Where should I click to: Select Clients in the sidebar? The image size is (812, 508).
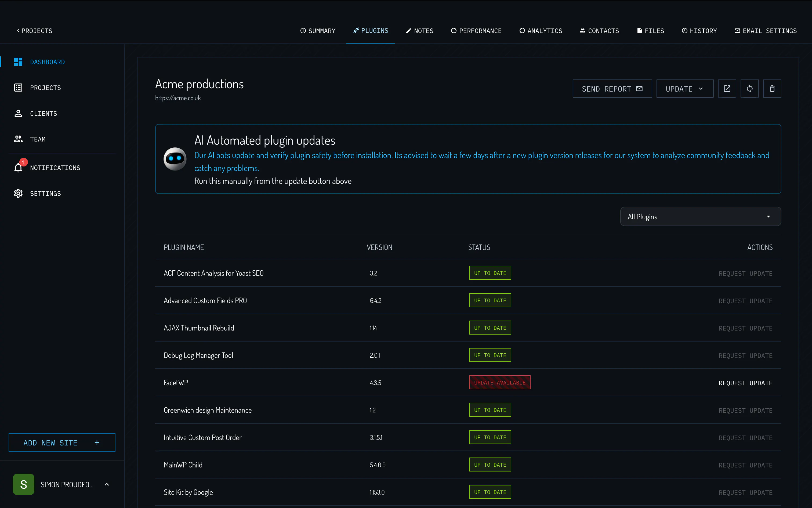click(44, 114)
